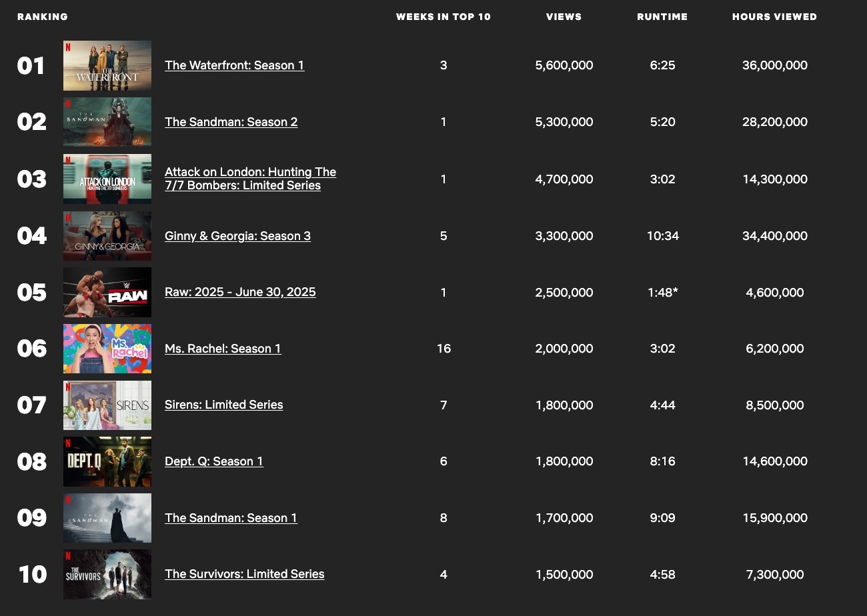Click the Netflix N icon on The Sandman Season 2 artwork

[68, 105]
